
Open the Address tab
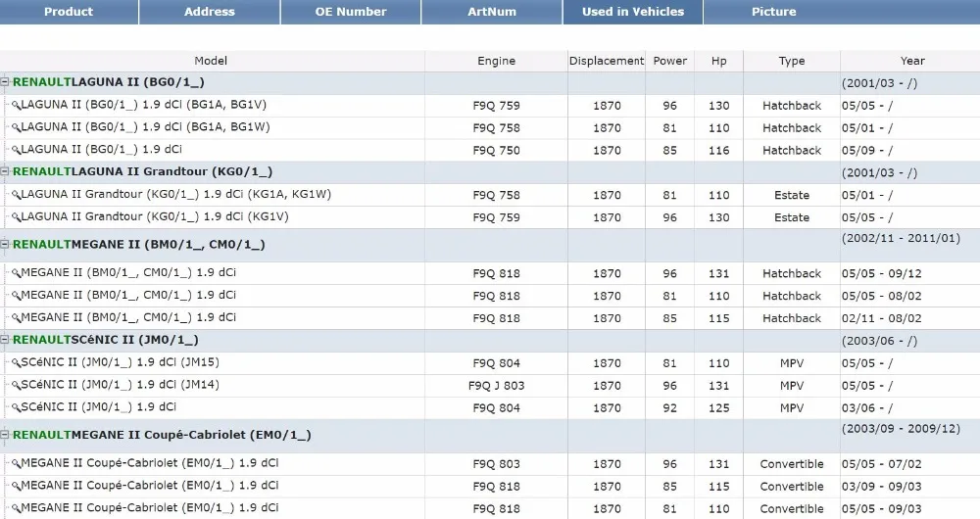pyautogui.click(x=210, y=12)
